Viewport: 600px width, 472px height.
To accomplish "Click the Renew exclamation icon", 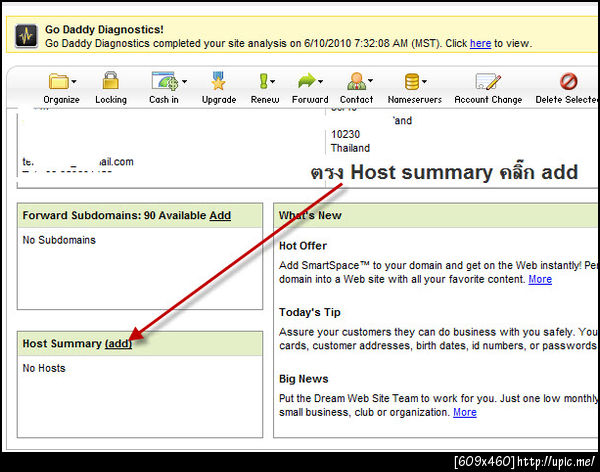I will 263,81.
